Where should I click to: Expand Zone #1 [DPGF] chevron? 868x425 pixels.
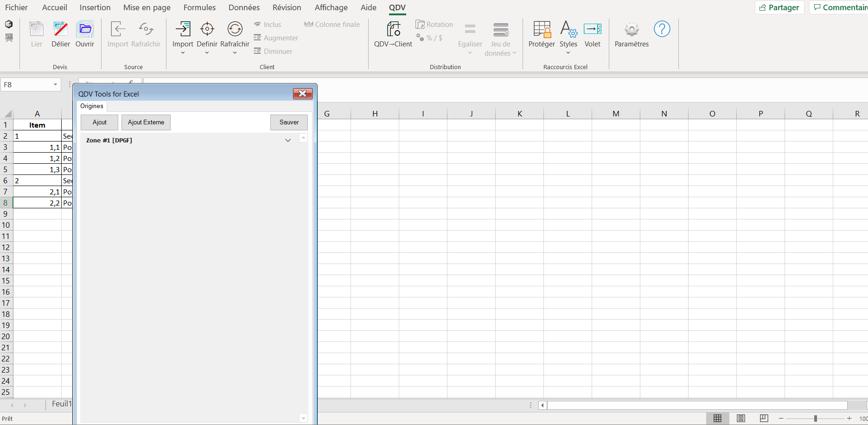click(x=288, y=140)
